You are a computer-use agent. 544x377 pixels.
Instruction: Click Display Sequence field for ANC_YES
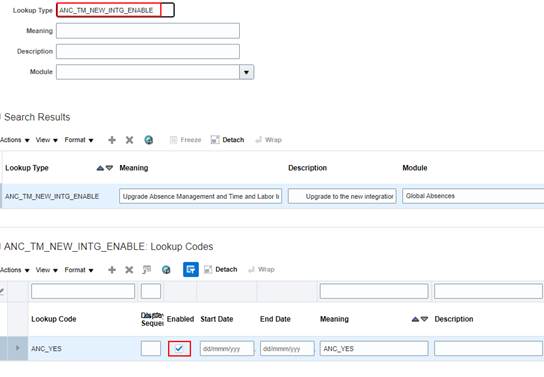point(151,348)
